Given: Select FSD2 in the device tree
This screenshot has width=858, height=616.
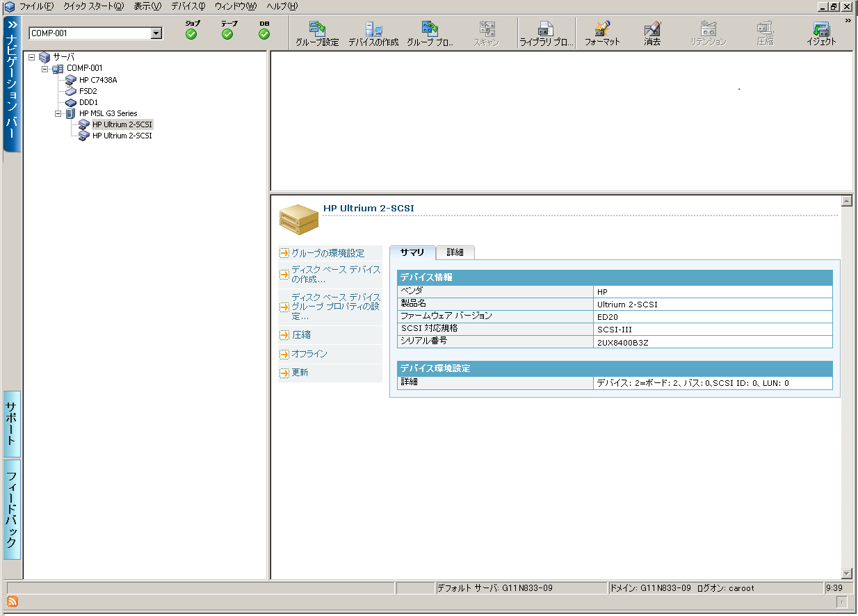Looking at the screenshot, I should [x=88, y=91].
